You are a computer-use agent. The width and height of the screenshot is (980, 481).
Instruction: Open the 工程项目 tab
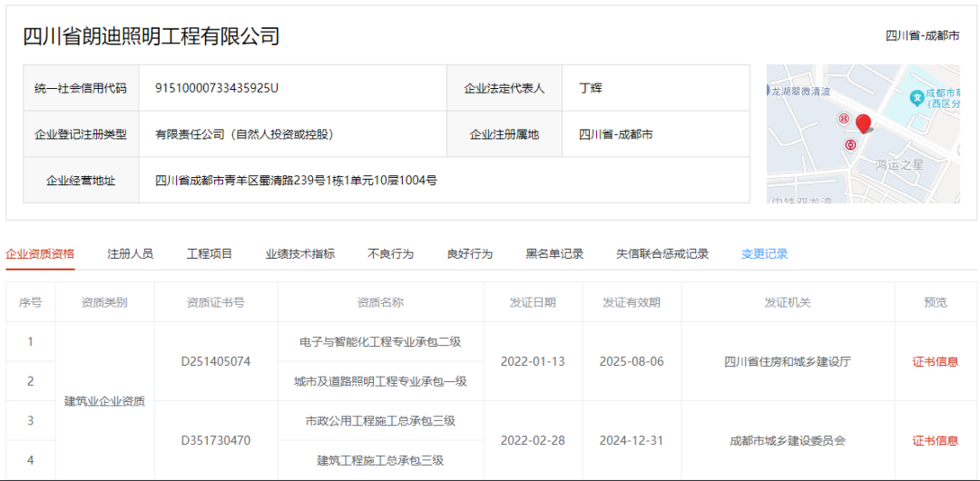tap(210, 254)
